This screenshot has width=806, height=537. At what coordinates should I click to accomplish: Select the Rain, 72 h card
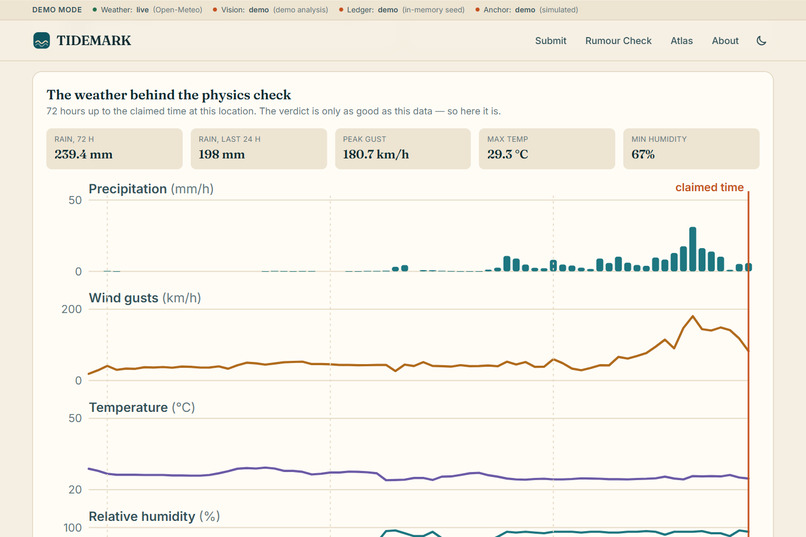tap(114, 149)
